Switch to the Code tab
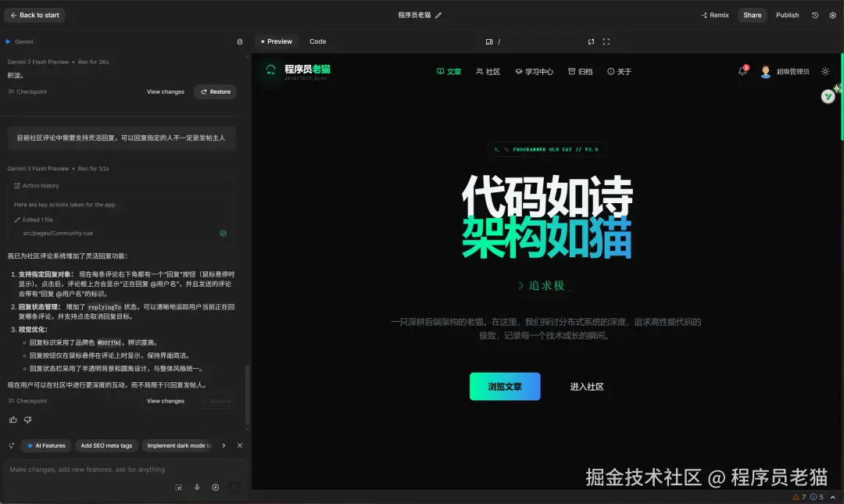 (x=317, y=41)
